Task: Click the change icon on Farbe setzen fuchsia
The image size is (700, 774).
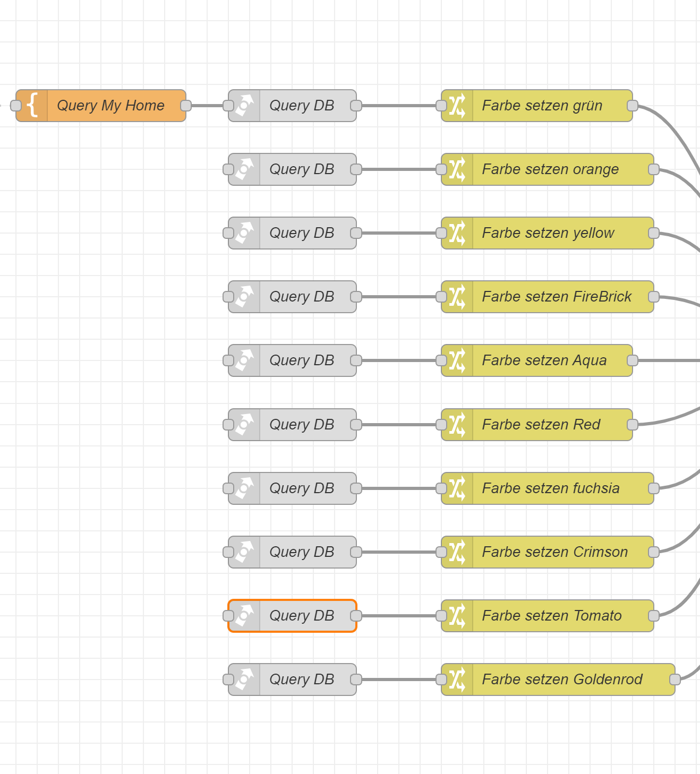Action: [457, 488]
